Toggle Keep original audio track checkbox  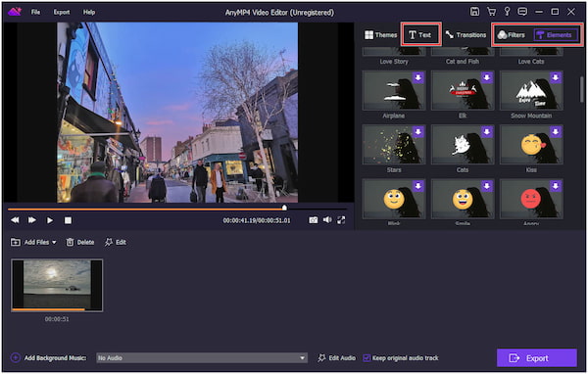(x=367, y=358)
